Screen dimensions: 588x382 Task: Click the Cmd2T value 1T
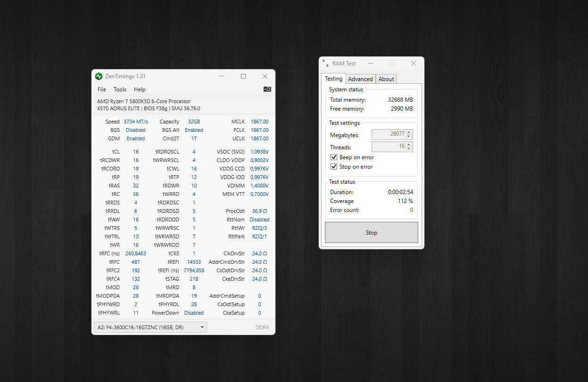pyautogui.click(x=194, y=138)
